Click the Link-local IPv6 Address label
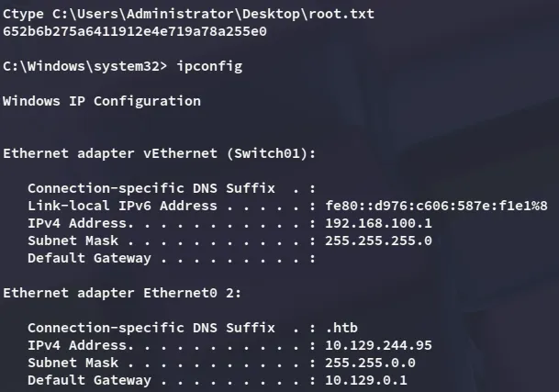The height and width of the screenshot is (392, 559). point(122,206)
